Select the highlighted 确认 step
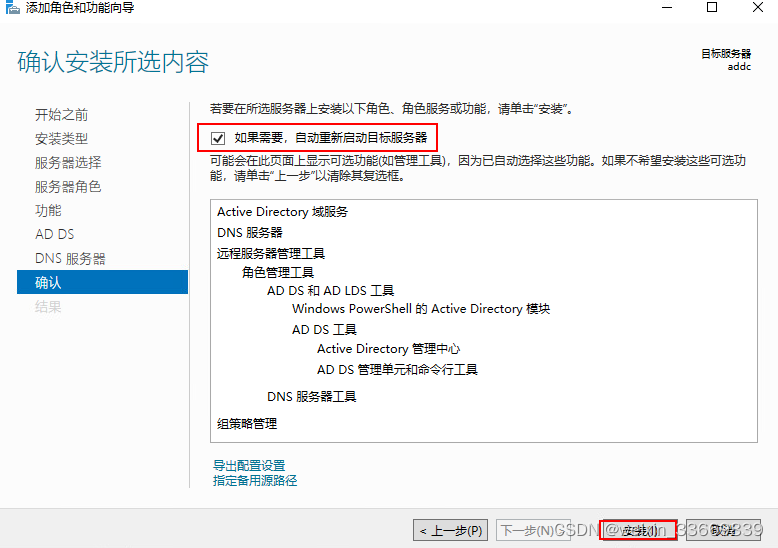The width and height of the screenshot is (778, 548). point(102,282)
